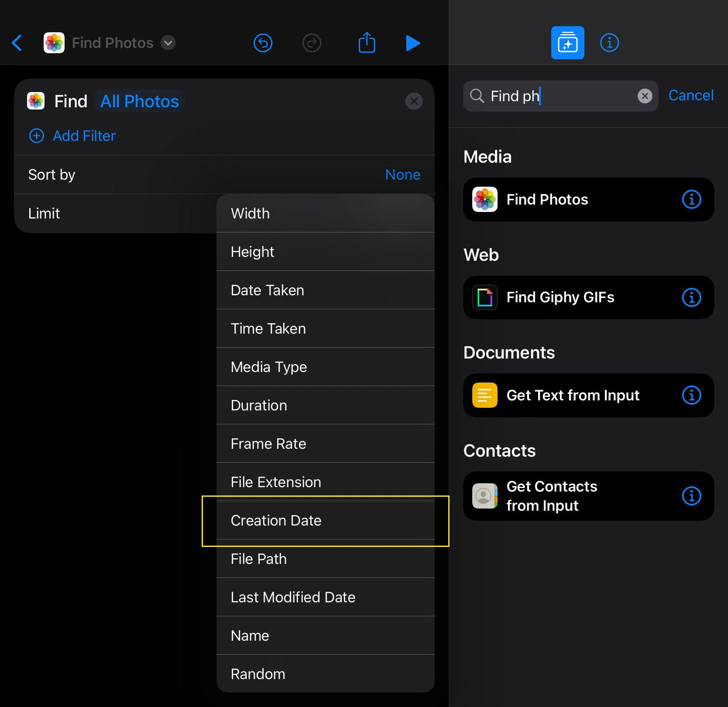
Task: Tap the Sort by label
Action: point(52,174)
